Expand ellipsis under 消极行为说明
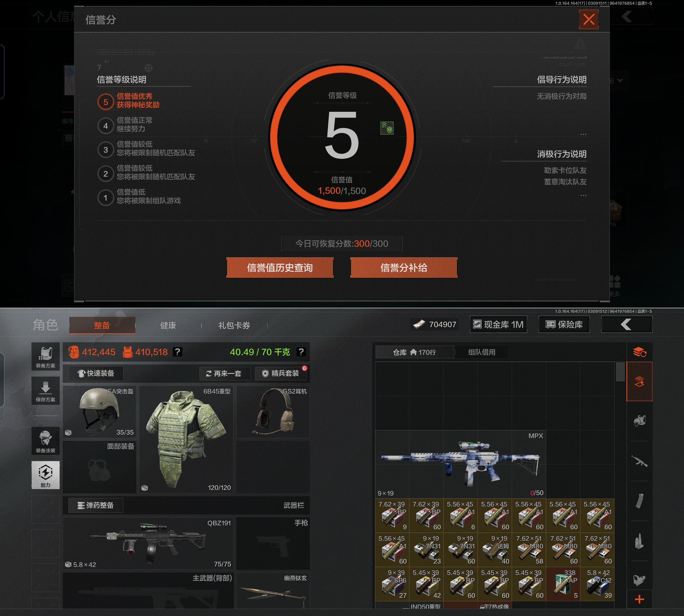This screenshot has width=684, height=616. point(583,195)
